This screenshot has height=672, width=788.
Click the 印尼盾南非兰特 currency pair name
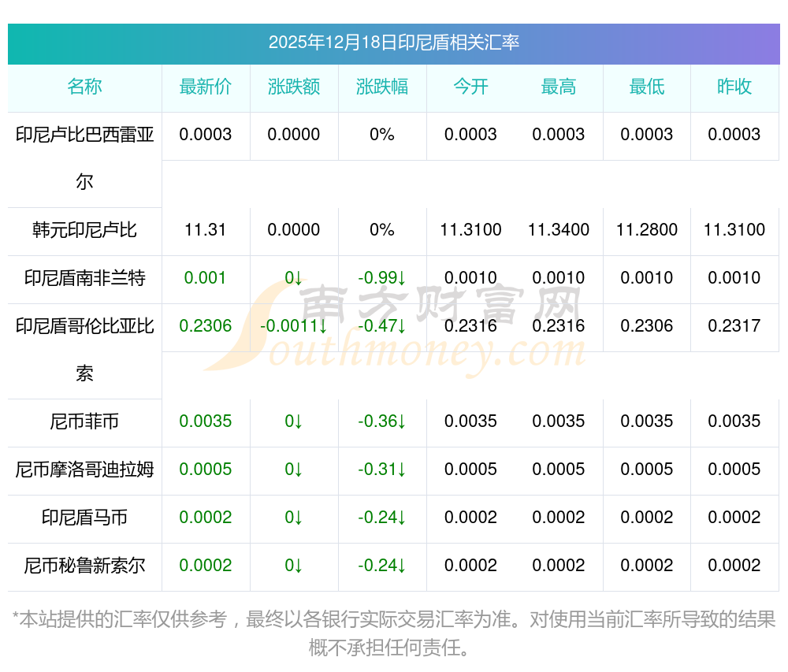pyautogui.click(x=84, y=278)
